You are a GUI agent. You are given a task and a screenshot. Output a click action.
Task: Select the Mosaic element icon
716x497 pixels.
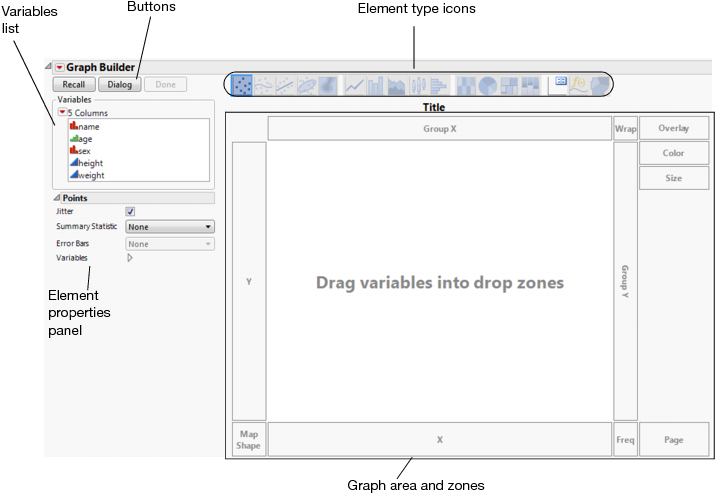click(x=531, y=85)
